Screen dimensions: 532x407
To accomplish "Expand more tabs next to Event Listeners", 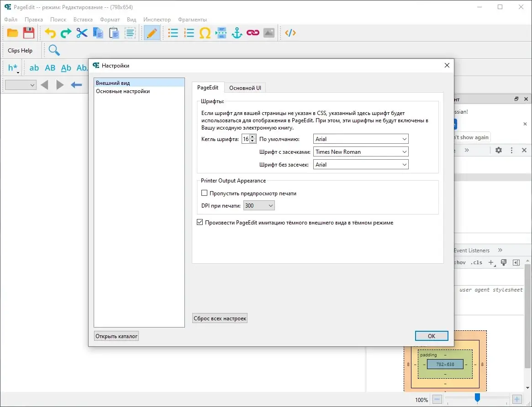I will click(x=500, y=250).
